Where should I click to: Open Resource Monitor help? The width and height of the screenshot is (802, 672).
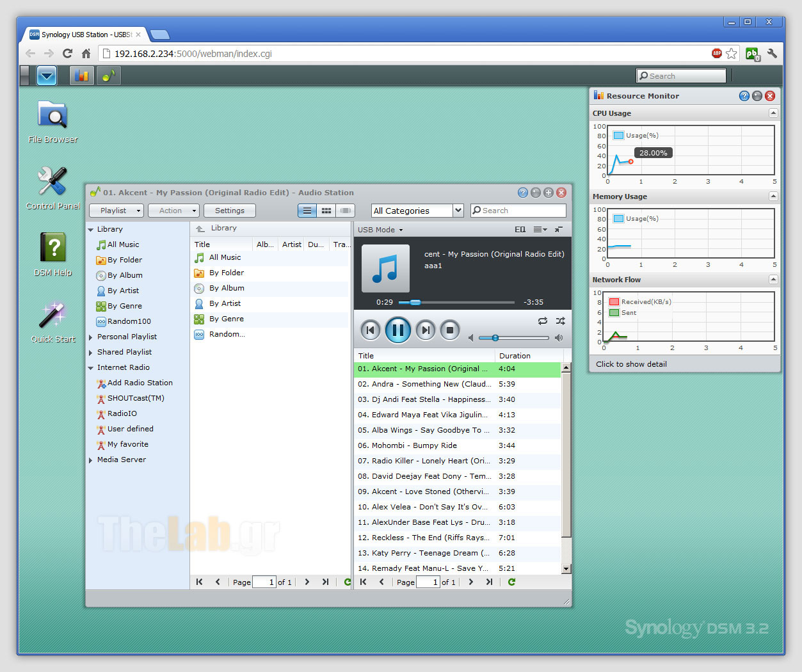(744, 96)
